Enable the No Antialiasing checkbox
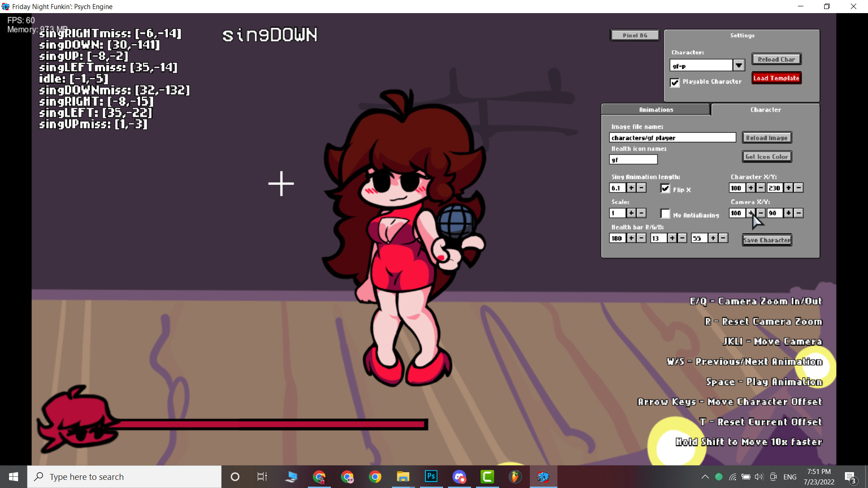 tap(665, 214)
